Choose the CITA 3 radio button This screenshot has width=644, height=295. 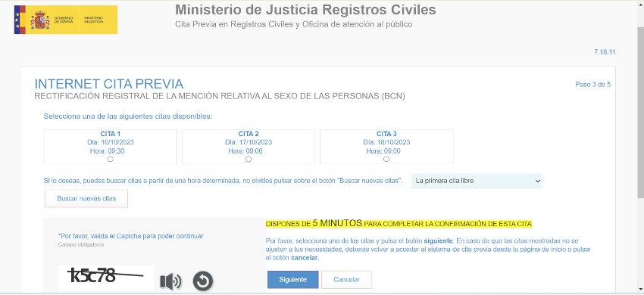386,159
